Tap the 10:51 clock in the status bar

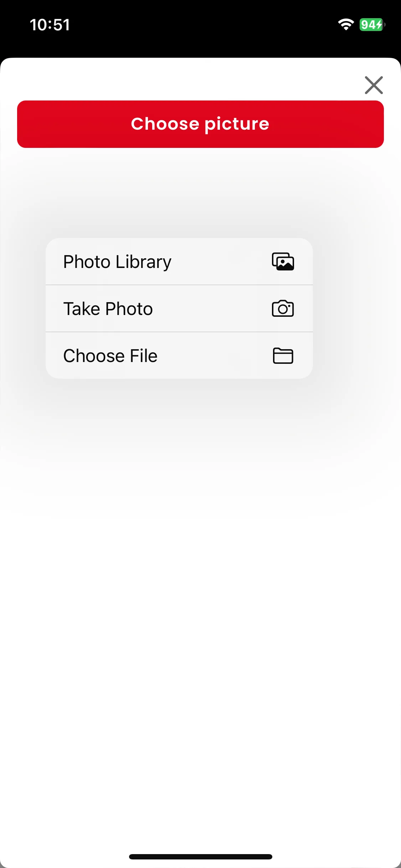50,25
